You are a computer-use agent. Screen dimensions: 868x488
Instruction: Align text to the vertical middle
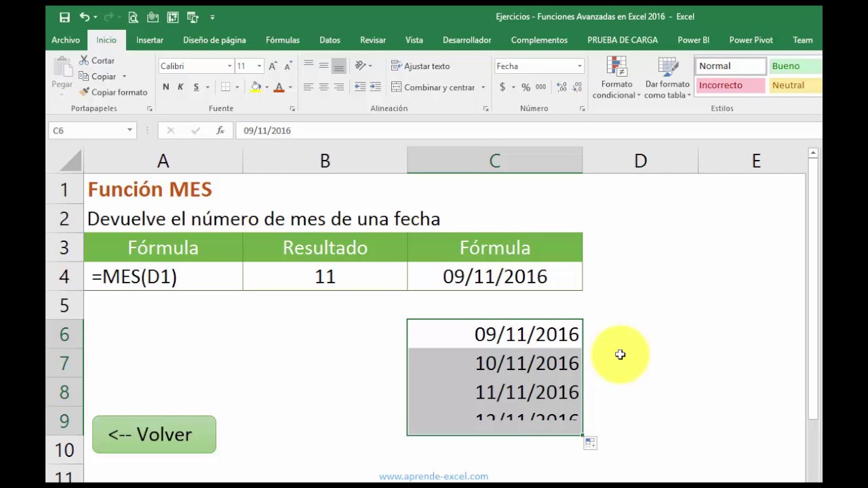pyautogui.click(x=323, y=65)
